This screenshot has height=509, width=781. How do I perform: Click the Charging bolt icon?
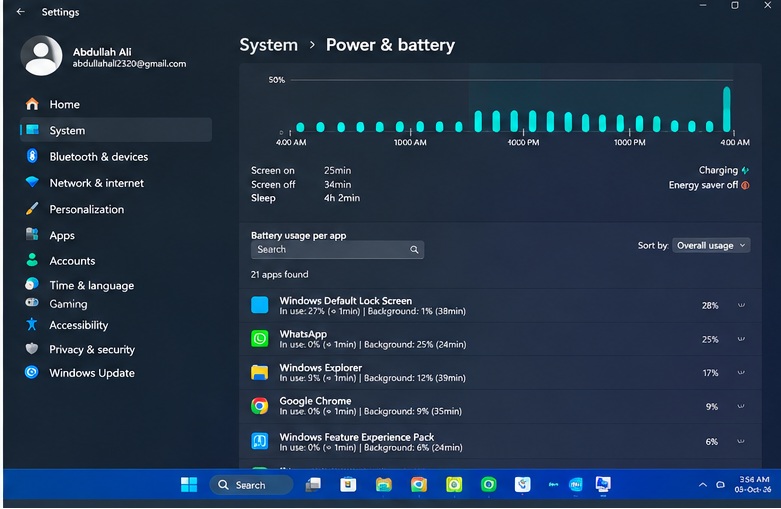[745, 170]
